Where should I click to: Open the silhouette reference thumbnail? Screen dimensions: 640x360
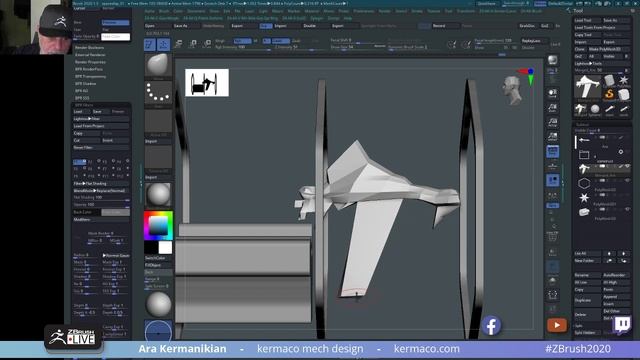coord(207,83)
